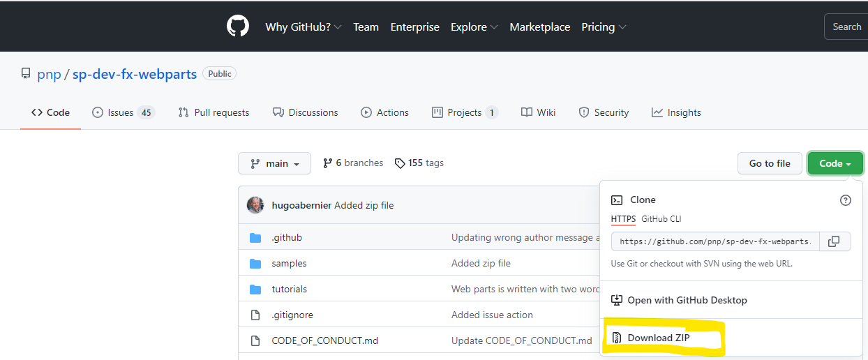Screen dimensions: 868x360
Task: Open the Added zip file commit message
Action: tap(364, 205)
